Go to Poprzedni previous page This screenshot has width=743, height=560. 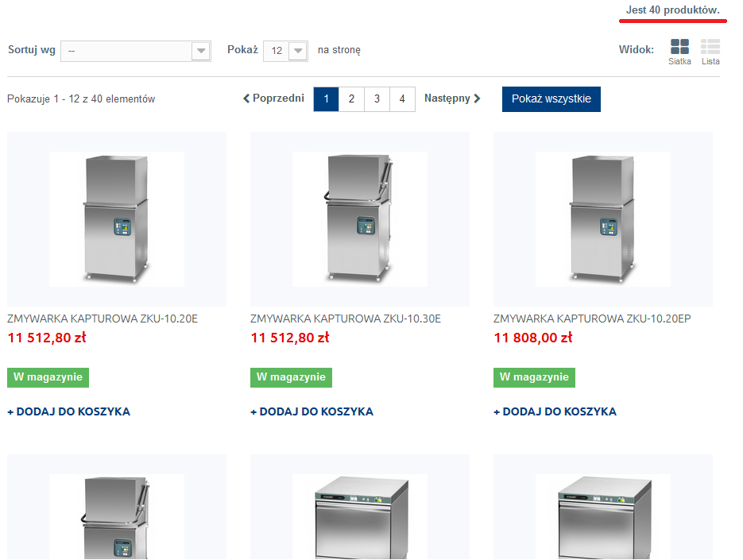(x=273, y=98)
